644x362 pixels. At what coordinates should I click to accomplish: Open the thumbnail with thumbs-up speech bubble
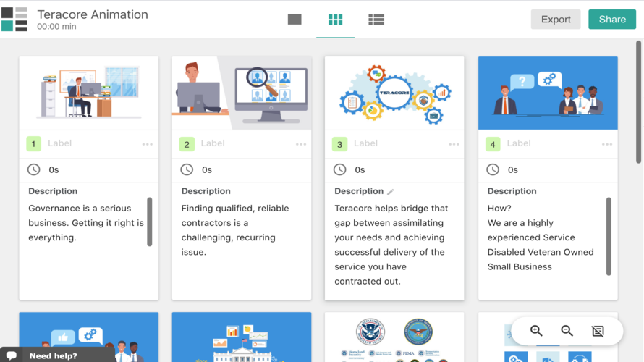89,337
